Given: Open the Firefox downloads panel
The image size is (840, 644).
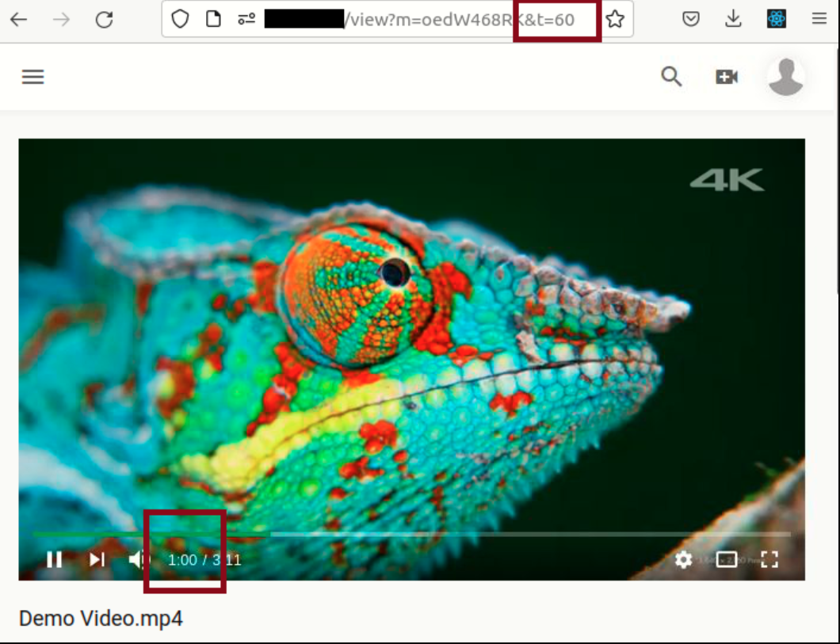Looking at the screenshot, I should 733,20.
